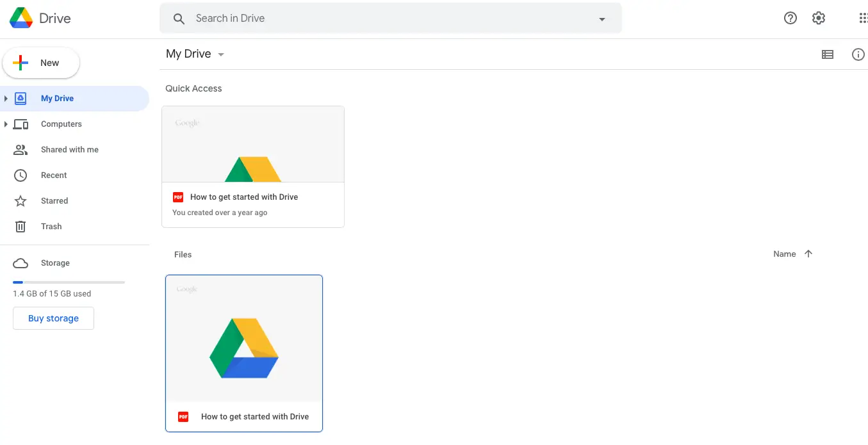The height and width of the screenshot is (445, 868).
Task: Sort by the Name column header
Action: coord(784,254)
